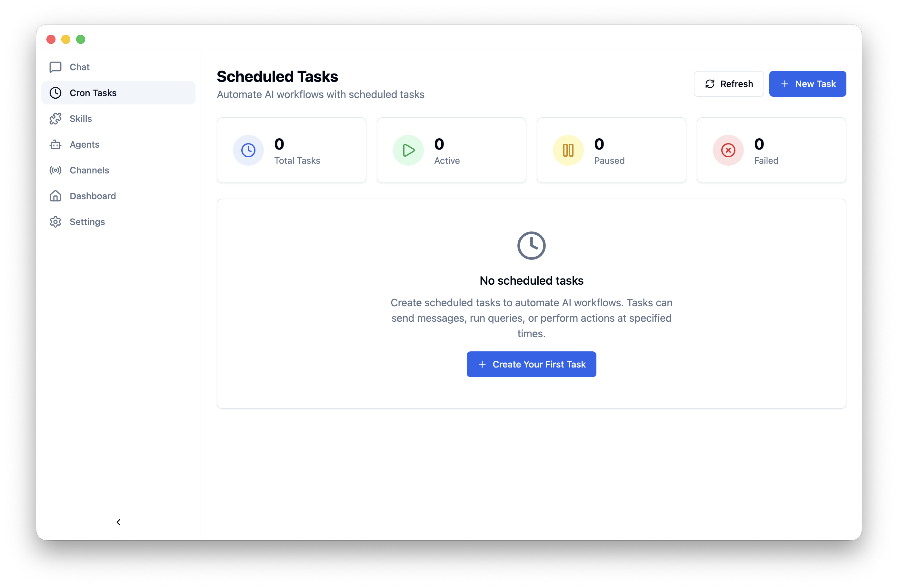Click the green play icon on Active card
Viewport: 898px width, 588px height.
pyautogui.click(x=408, y=150)
